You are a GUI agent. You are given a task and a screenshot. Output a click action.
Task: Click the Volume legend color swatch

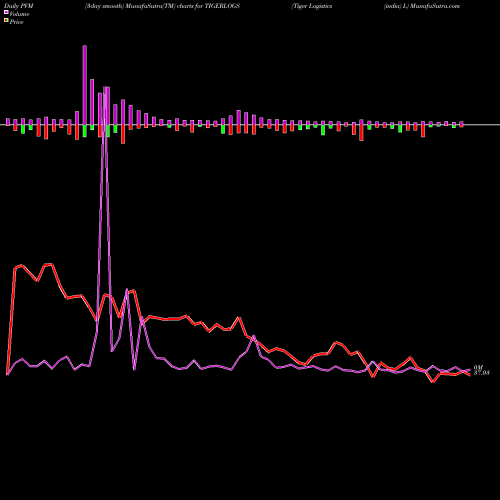pyautogui.click(x=6, y=12)
